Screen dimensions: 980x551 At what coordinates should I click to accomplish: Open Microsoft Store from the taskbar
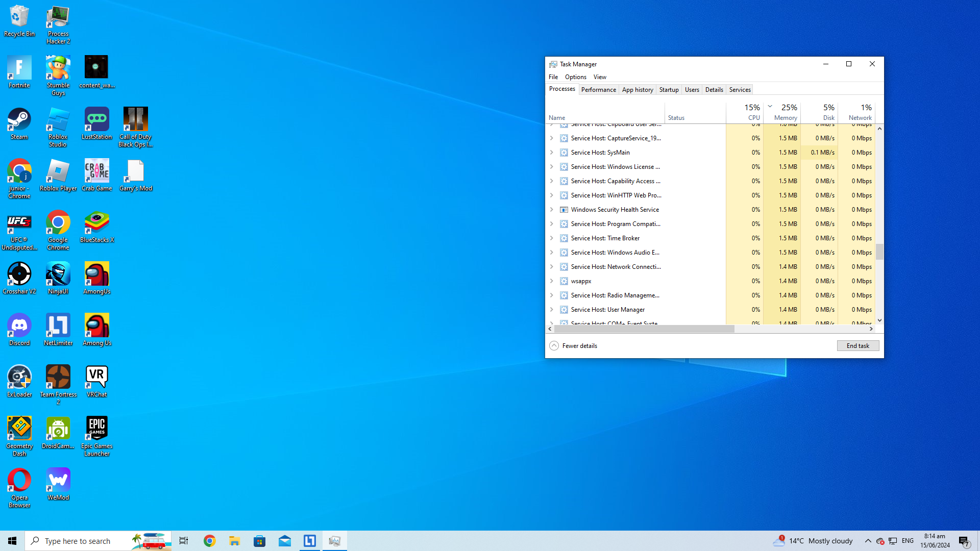259,541
